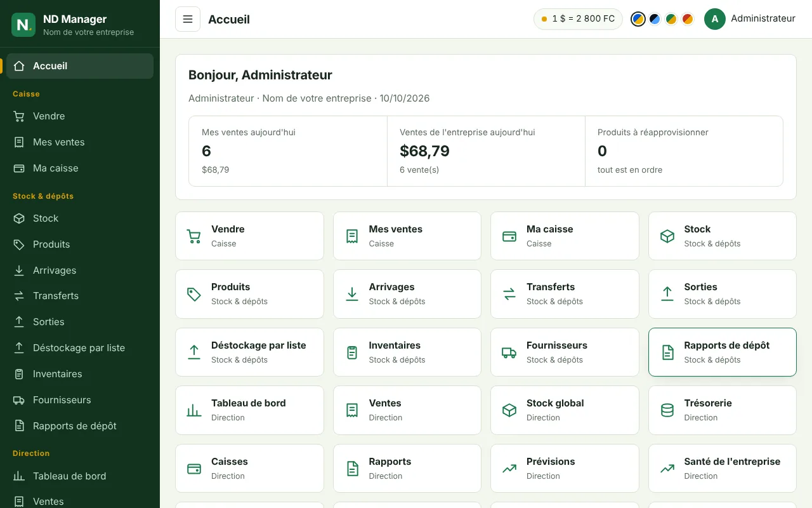The height and width of the screenshot is (508, 812).
Task: Click the 1 $ = 2 800 FC exchange rate pill
Action: pos(578,19)
